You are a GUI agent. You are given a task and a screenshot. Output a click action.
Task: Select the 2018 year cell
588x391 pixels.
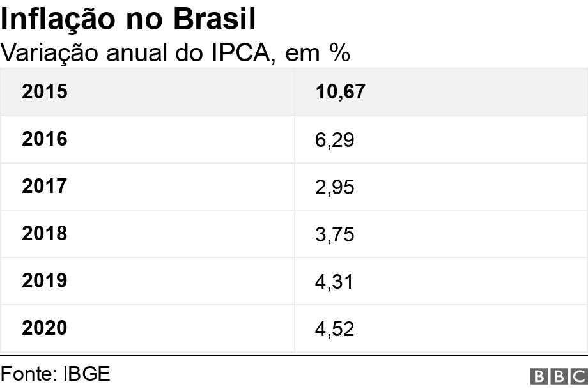(44, 234)
